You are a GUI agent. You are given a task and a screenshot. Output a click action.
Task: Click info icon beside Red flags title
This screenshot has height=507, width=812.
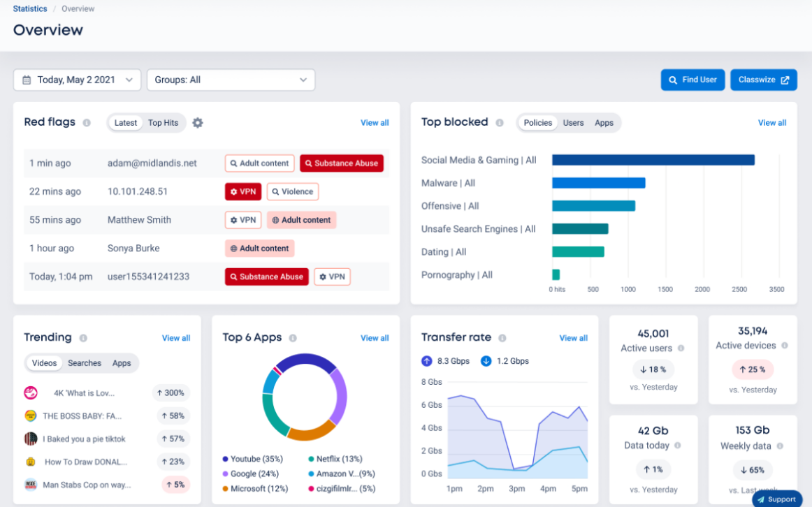(x=87, y=123)
